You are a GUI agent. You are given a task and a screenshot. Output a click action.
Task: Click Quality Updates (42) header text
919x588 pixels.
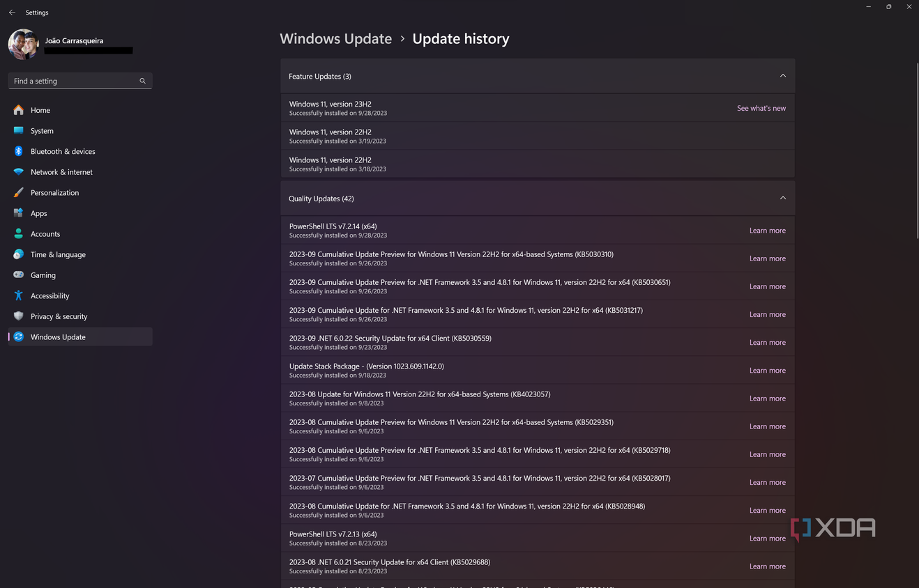pos(321,199)
